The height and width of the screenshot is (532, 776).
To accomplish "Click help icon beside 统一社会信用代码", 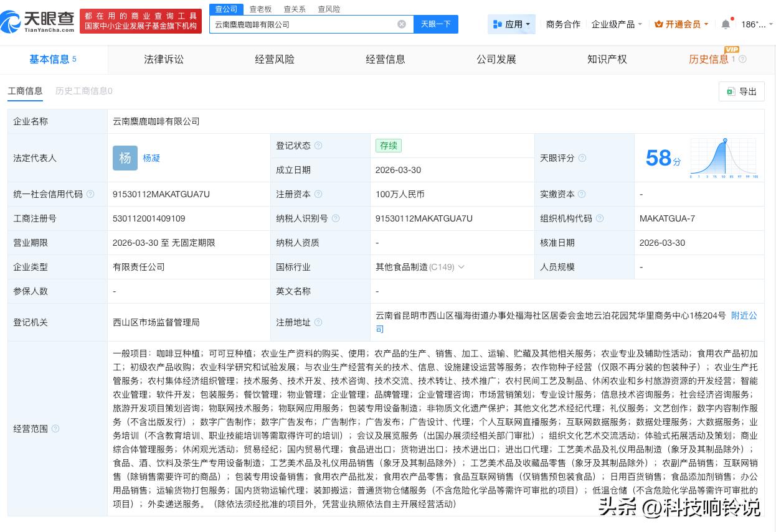I will (x=90, y=194).
